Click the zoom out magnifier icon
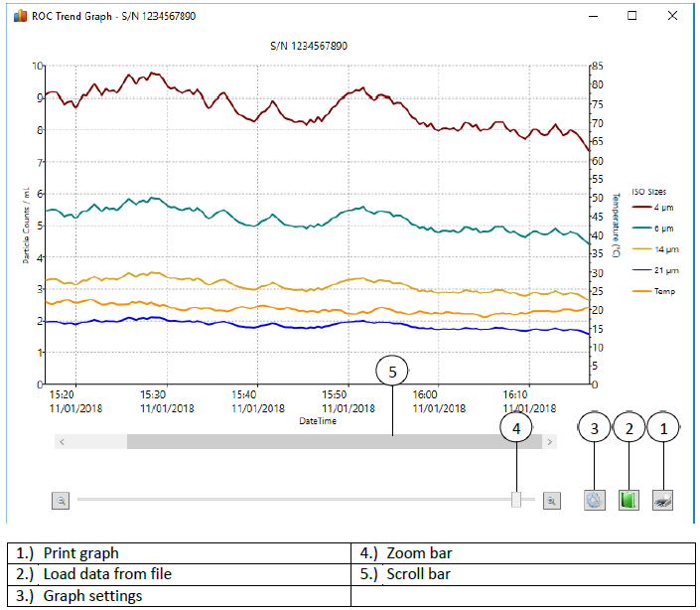The height and width of the screenshot is (610, 700). pyautogui.click(x=62, y=501)
